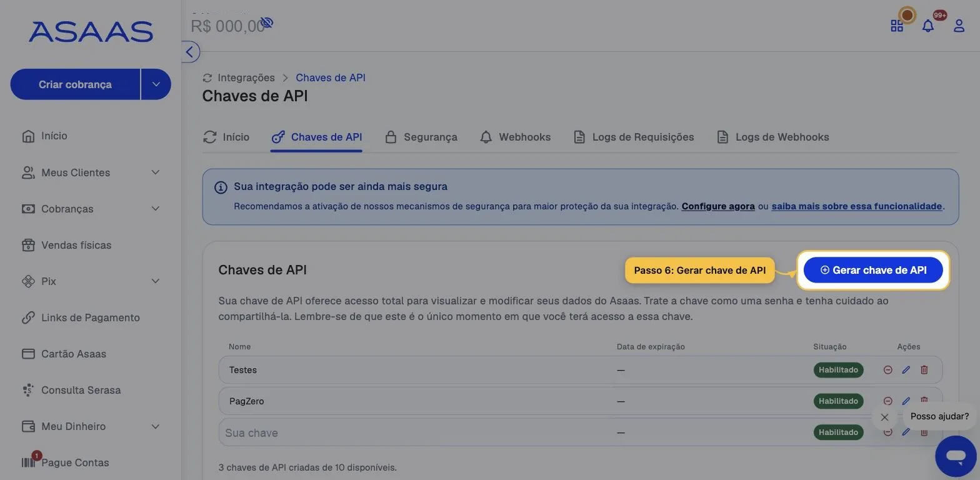This screenshot has height=480, width=980.
Task: Edit the PagZero API key
Action: [906, 401]
